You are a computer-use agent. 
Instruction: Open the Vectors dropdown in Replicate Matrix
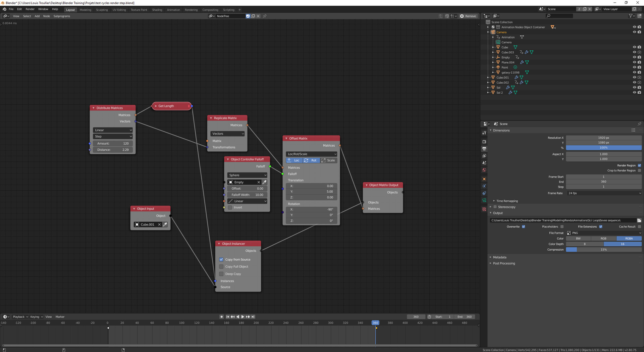click(227, 134)
